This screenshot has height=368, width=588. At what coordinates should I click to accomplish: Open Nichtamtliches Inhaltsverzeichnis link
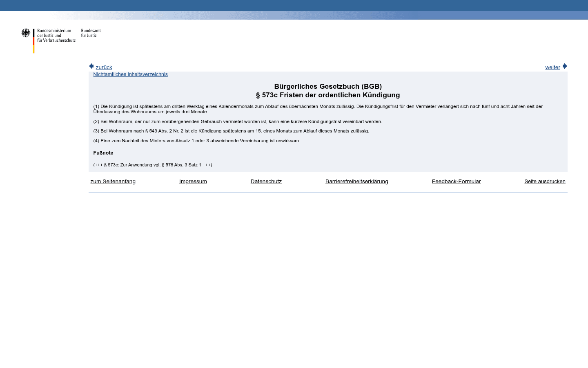pyautogui.click(x=130, y=74)
